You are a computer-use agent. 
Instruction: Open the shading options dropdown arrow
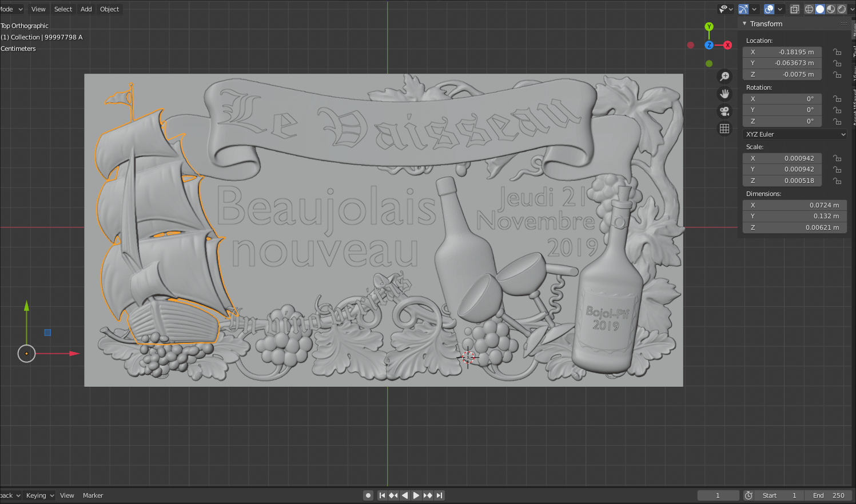pyautogui.click(x=851, y=9)
